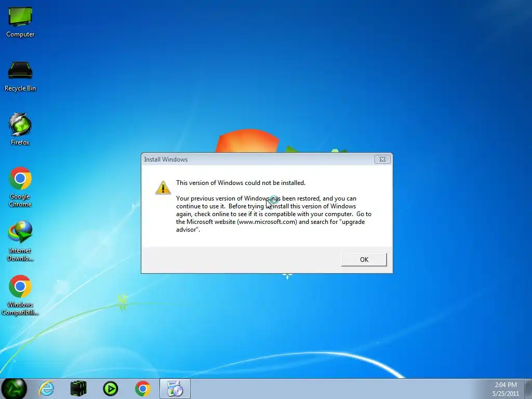
Task: Select the Windows Compatibility desktop shortcut
Action: (20, 295)
